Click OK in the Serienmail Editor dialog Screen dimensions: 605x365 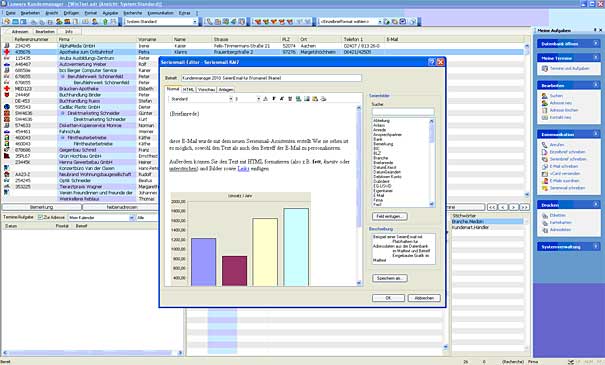coord(388,298)
